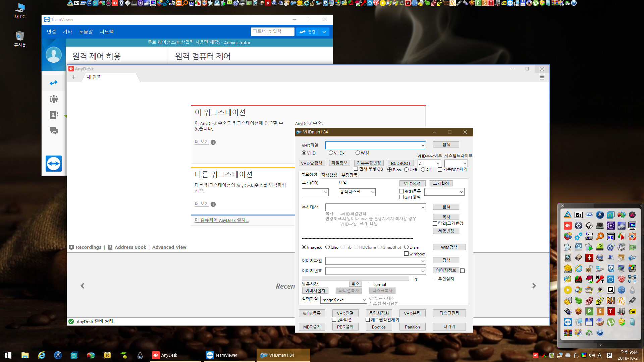Screen dimensions: 644x362
Task: Open TeamViewer chat sidebar icon
Action: pos(54,131)
